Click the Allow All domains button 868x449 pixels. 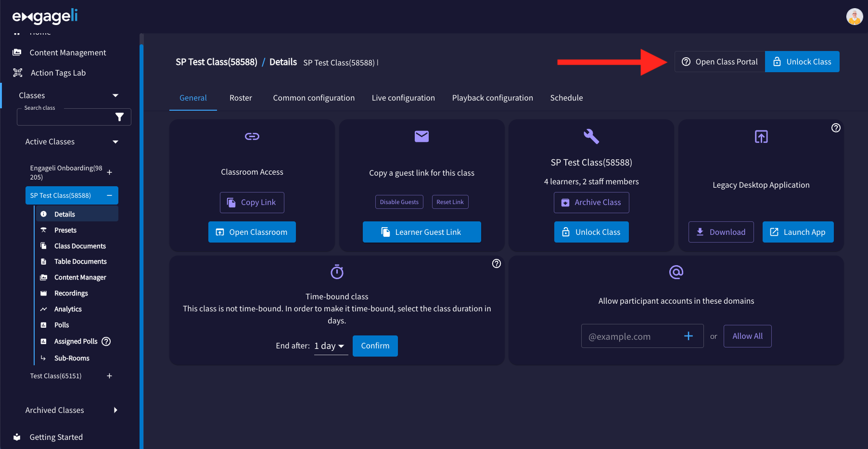point(748,336)
